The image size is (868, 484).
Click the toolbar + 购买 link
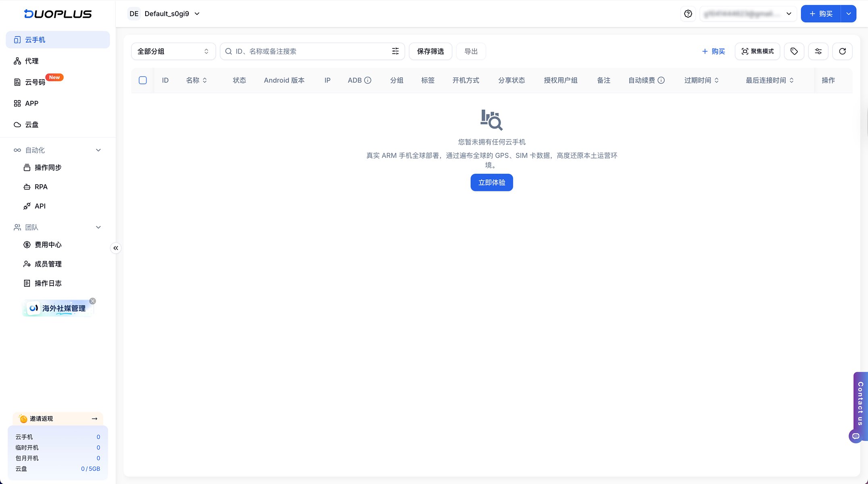coord(714,51)
